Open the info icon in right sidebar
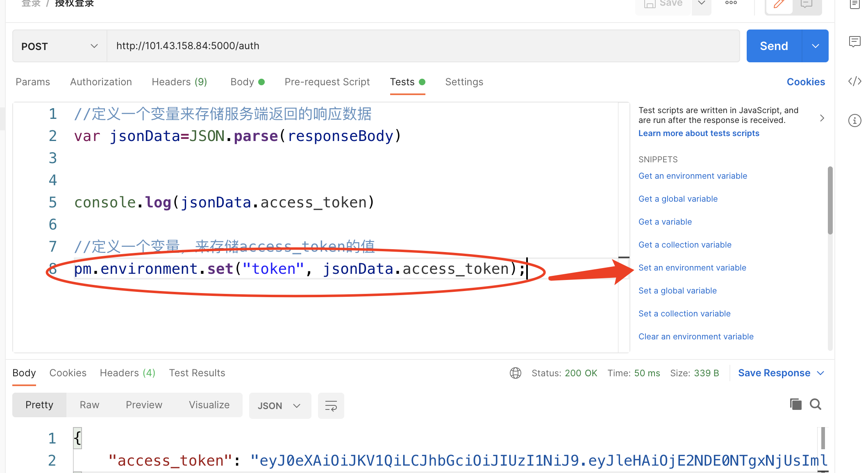The image size is (868, 473). [x=854, y=121]
